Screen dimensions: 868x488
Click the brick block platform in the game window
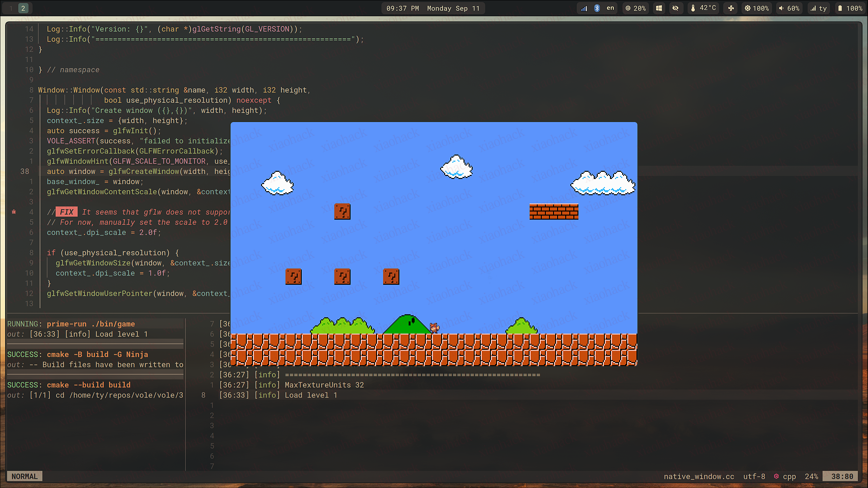point(554,212)
